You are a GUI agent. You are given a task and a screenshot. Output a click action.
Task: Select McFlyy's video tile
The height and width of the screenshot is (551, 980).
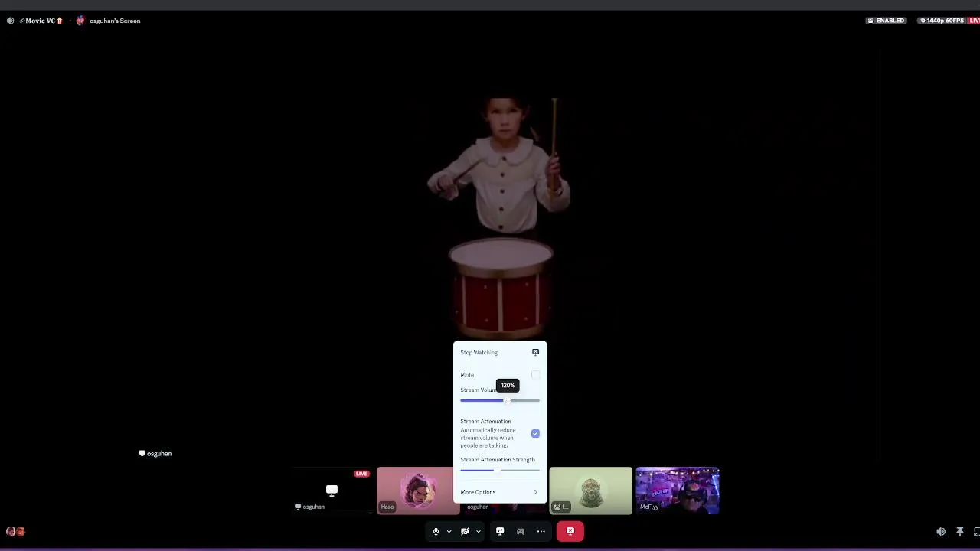678,491
